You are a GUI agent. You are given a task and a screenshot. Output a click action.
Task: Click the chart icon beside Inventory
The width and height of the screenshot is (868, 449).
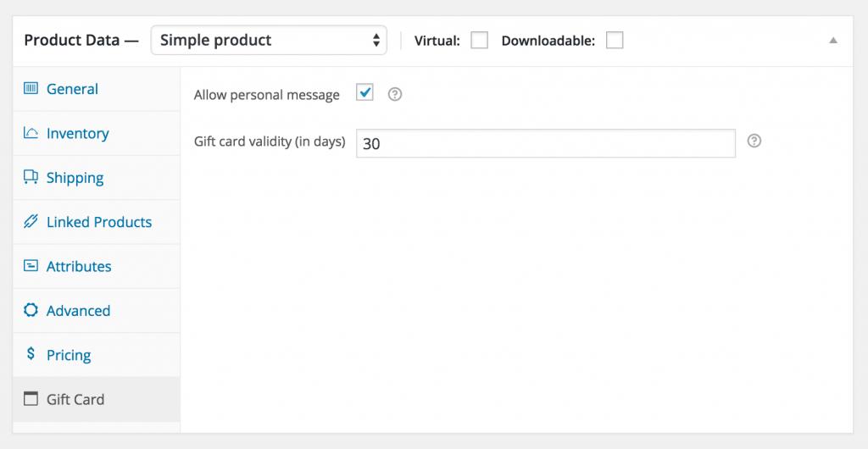(31, 133)
